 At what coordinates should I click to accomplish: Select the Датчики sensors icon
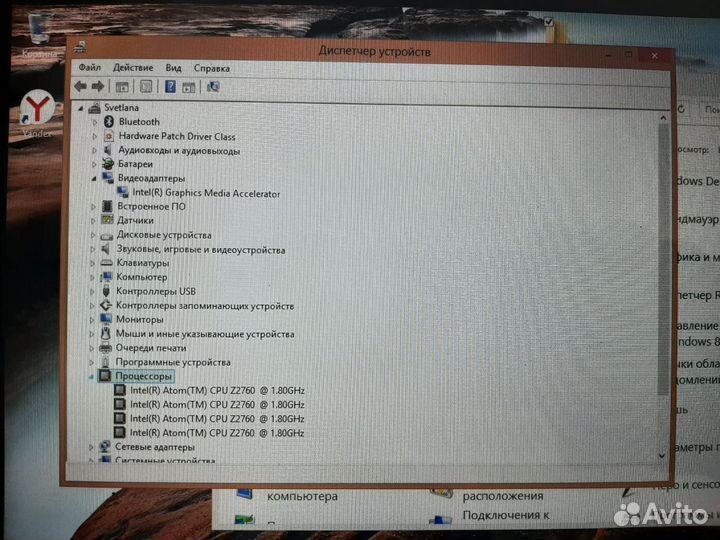coord(107,220)
